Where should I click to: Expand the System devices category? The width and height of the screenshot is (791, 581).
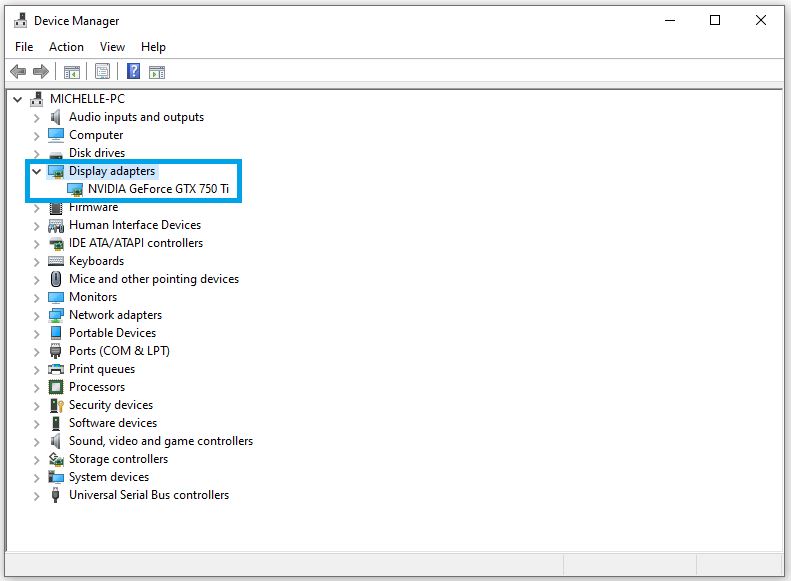click(36, 478)
